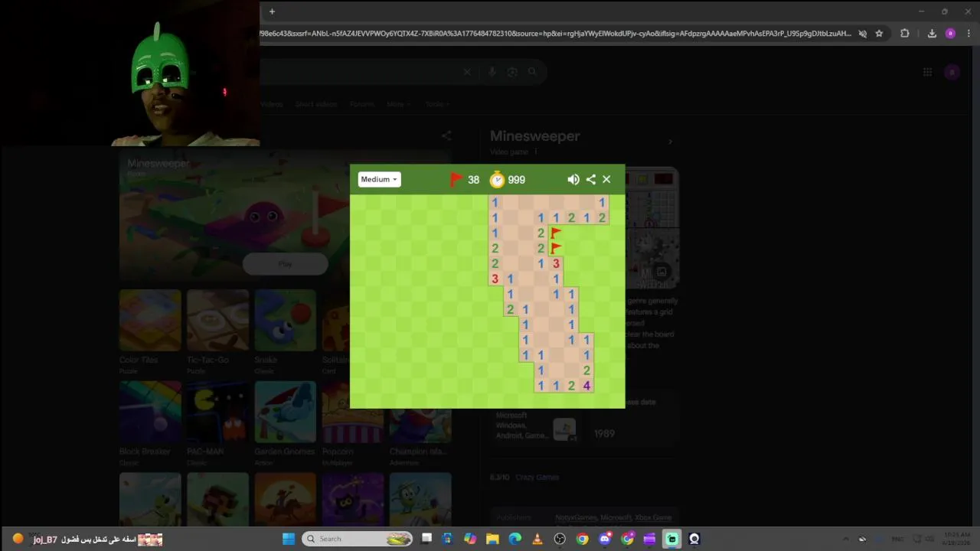
Task: Open VLC media player from taskbar
Action: [x=537, y=539]
